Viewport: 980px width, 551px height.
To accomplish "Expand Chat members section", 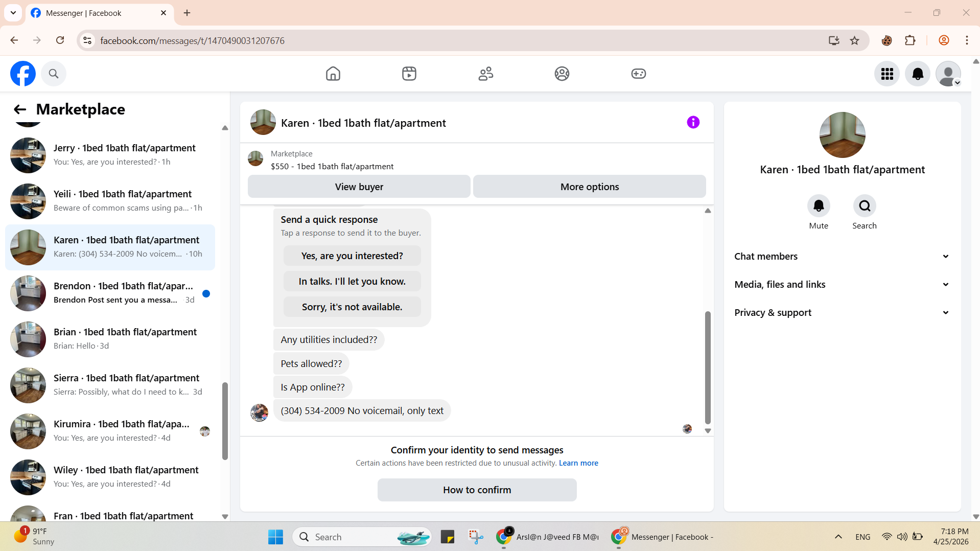I will [x=842, y=257].
